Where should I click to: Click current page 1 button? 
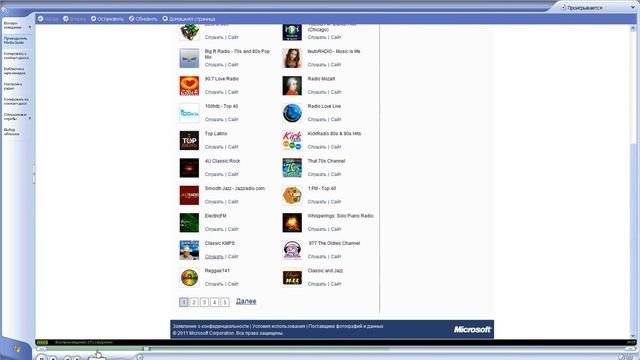coord(184,302)
